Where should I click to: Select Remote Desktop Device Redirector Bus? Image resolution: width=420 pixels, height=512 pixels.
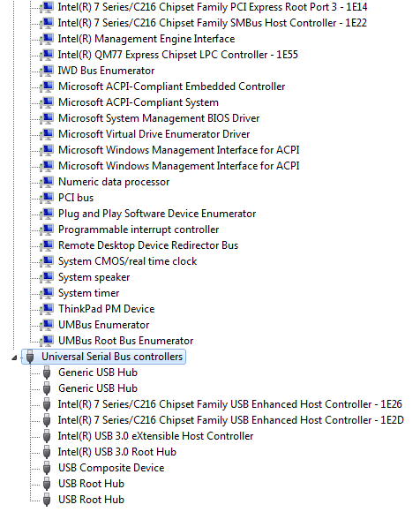148,245
